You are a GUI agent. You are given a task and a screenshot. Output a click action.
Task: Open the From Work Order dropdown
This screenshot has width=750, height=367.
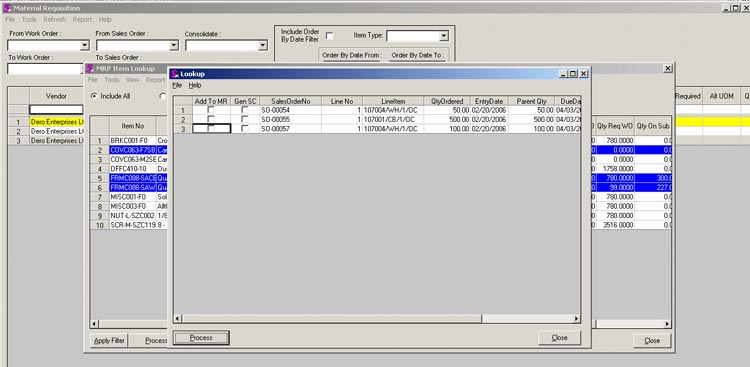[x=85, y=45]
